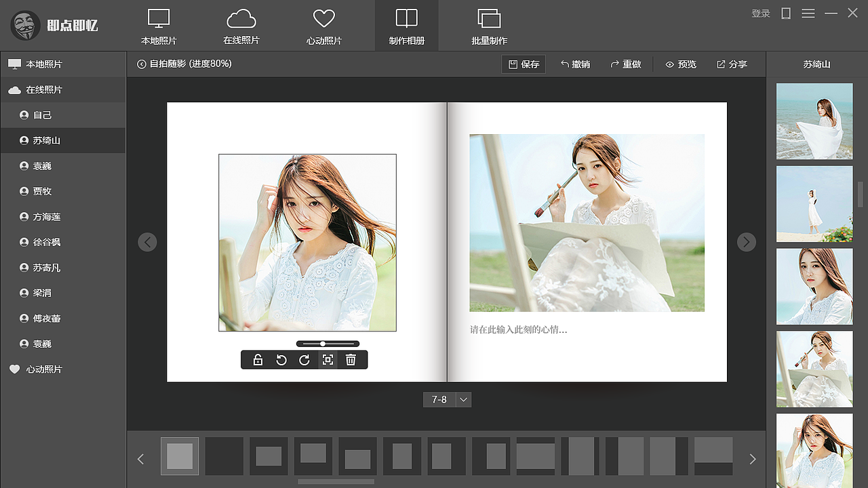Image resolution: width=868 pixels, height=488 pixels.
Task: Switch to the 在线照片 top tab
Action: tap(241, 26)
